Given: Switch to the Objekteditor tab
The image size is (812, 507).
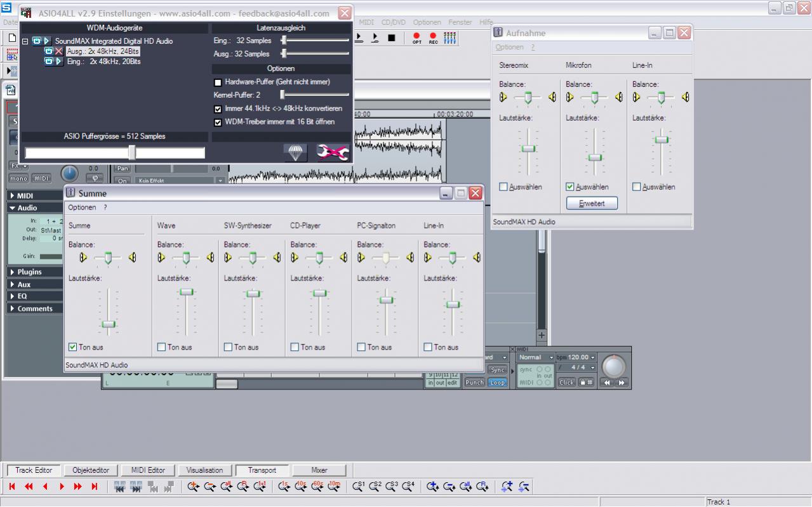Looking at the screenshot, I should 91,470.
